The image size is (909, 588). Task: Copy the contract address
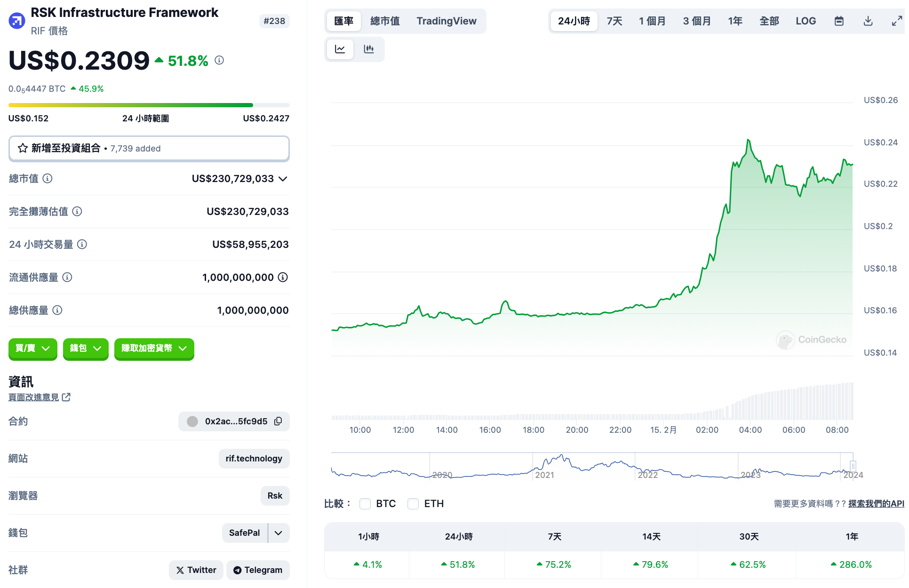278,421
